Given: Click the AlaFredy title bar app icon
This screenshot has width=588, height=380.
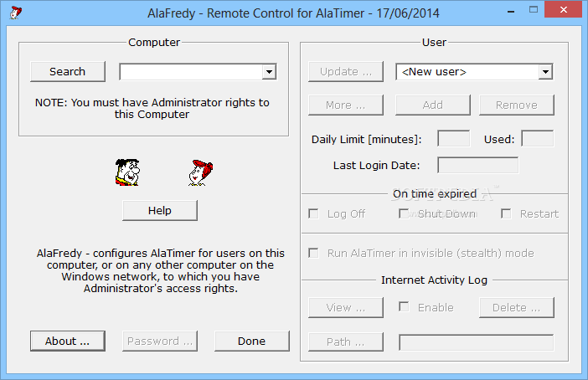Looking at the screenshot, I should point(15,13).
